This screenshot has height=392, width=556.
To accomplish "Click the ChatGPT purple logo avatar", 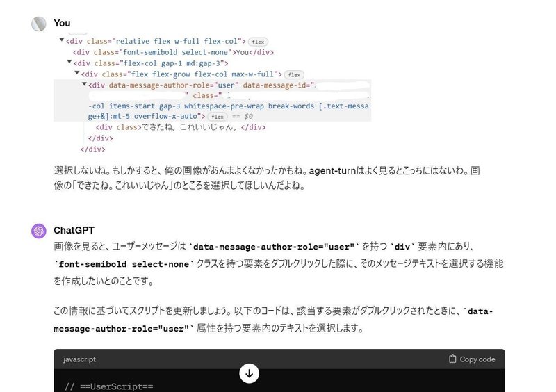I will (x=39, y=231).
